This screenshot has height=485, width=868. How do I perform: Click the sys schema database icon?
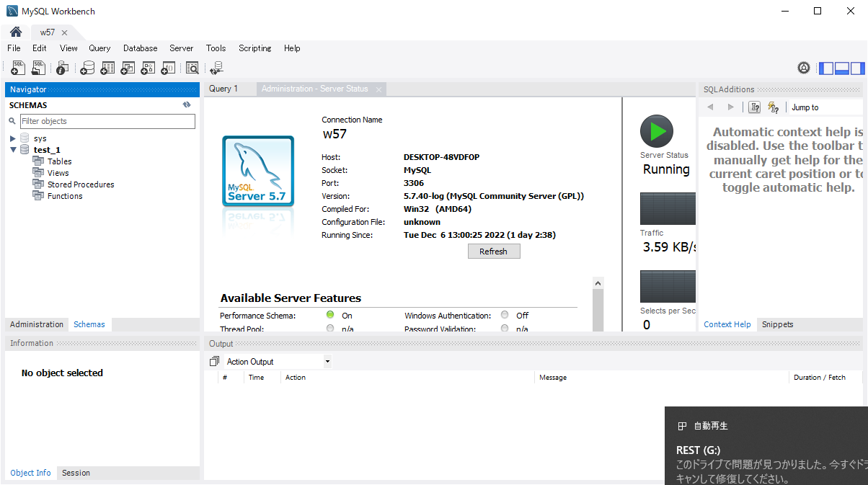tap(25, 138)
